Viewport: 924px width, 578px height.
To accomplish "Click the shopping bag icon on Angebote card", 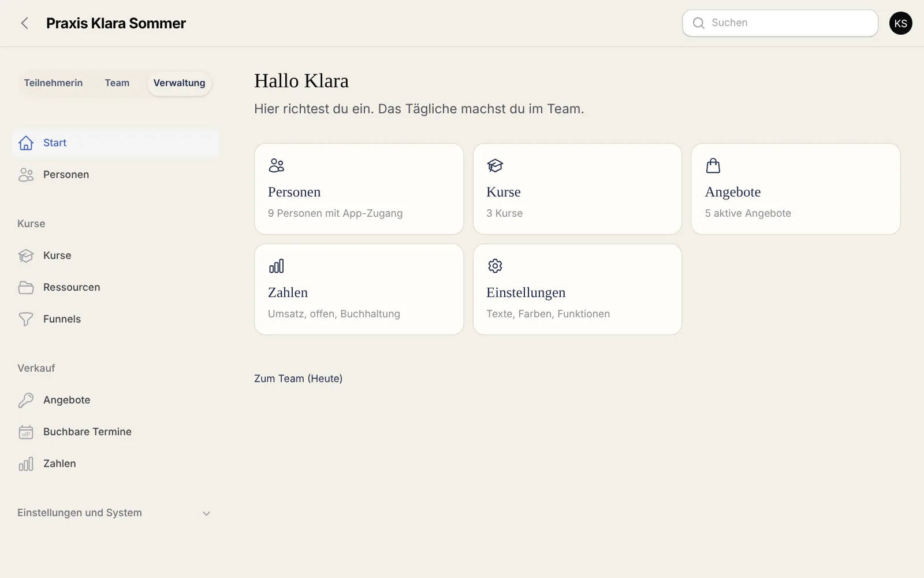I will 713,166.
